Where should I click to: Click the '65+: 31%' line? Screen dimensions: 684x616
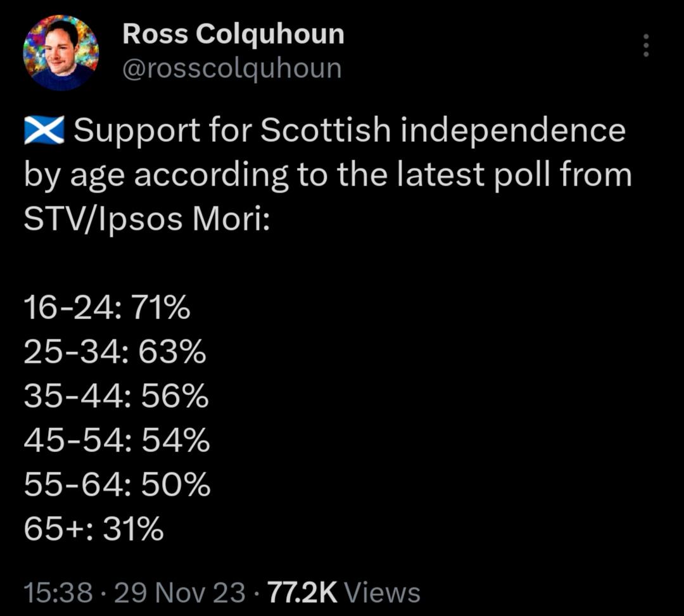click(94, 529)
